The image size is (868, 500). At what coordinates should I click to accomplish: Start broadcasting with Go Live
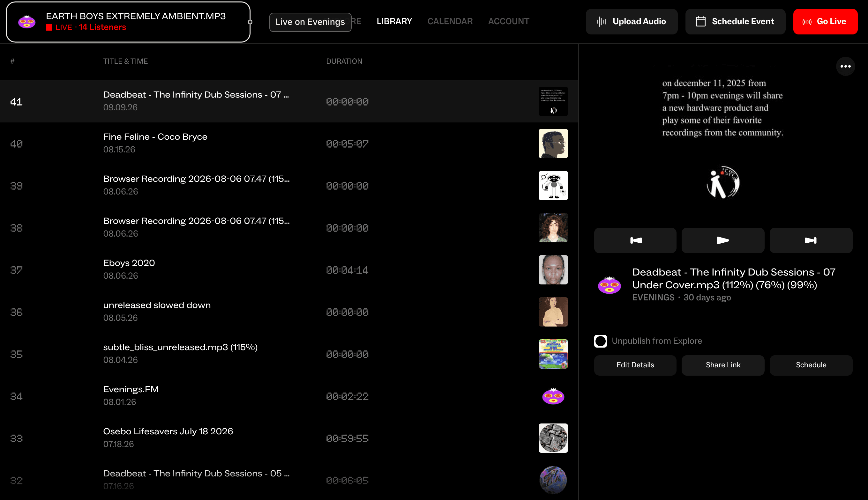[x=825, y=22]
